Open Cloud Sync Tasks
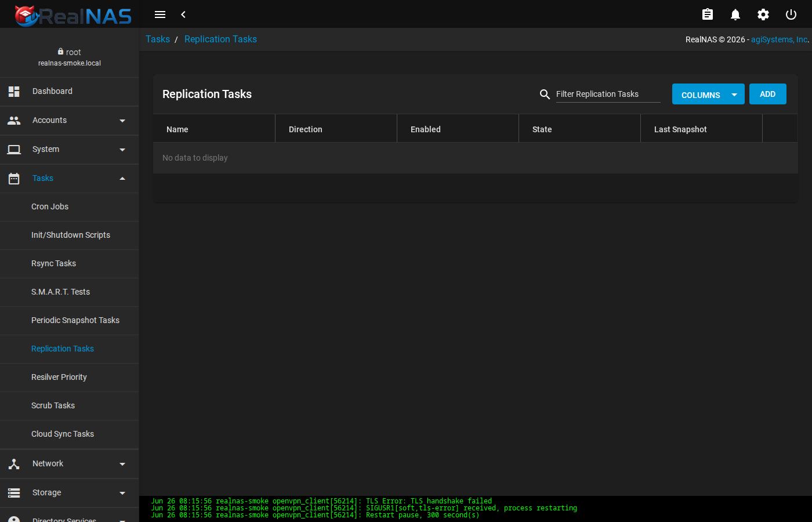 70,434
